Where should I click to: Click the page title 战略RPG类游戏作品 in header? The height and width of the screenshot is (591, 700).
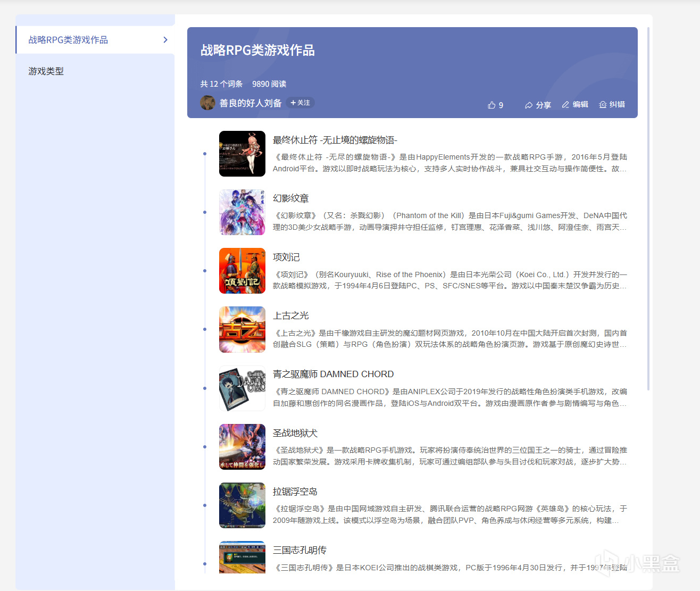(x=257, y=51)
